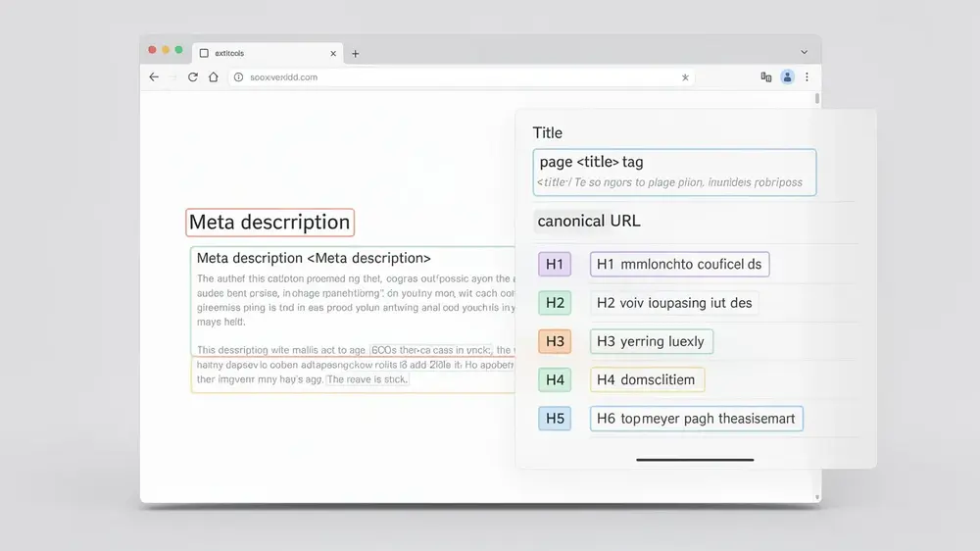This screenshot has height=551, width=980.
Task: Select the H3 yerring luexly entry
Action: (x=652, y=341)
